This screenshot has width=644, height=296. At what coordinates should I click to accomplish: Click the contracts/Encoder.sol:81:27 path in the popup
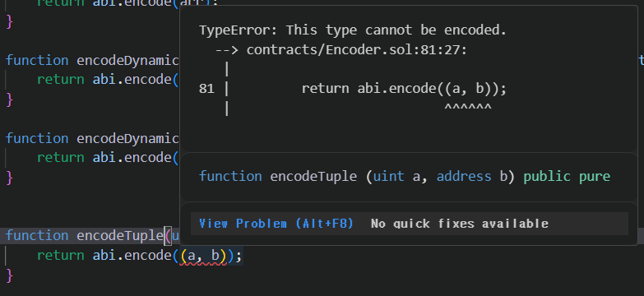pos(356,50)
